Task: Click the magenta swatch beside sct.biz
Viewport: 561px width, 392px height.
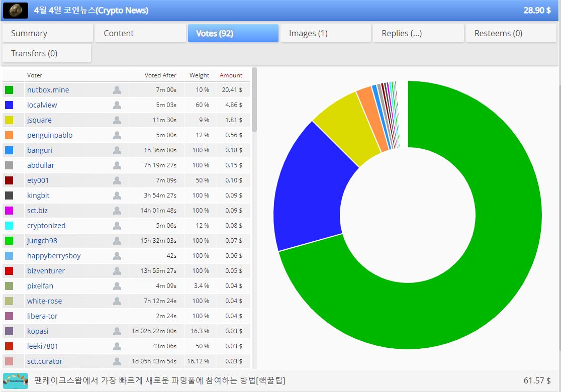Action: [9, 211]
